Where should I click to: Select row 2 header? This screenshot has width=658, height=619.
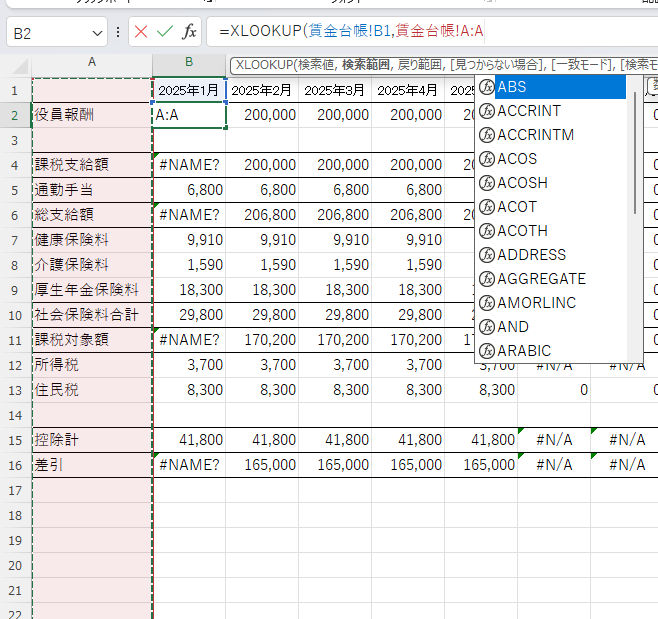(x=15, y=115)
